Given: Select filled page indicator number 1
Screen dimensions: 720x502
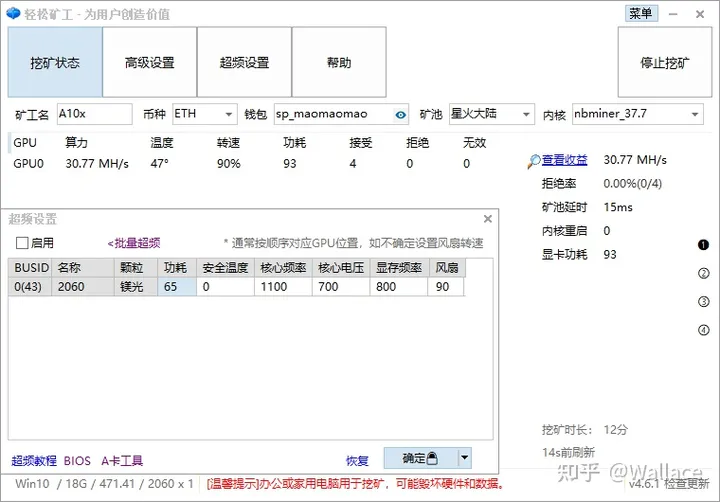Looking at the screenshot, I should click(703, 245).
